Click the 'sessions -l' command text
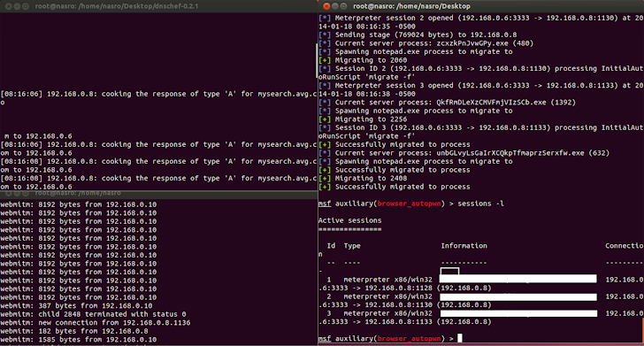This screenshot has height=346, width=644. click(x=480, y=204)
